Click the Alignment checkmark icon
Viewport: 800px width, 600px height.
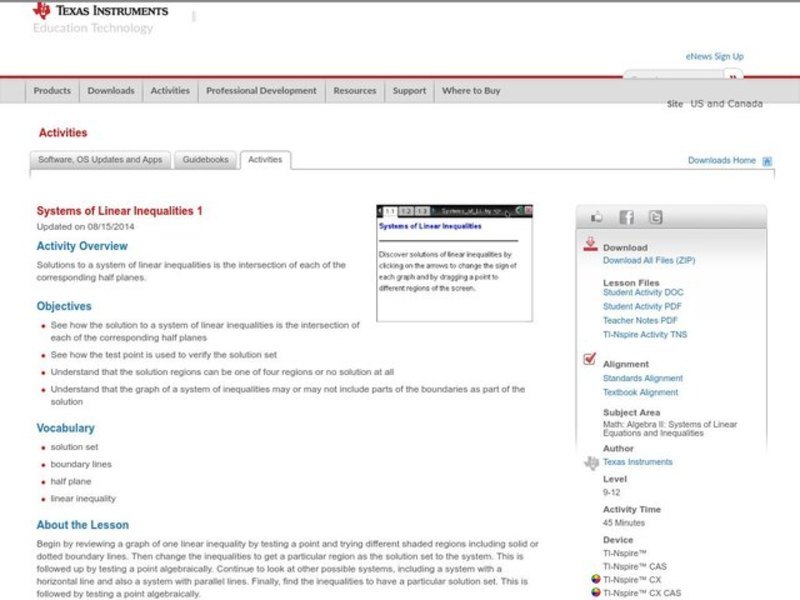tap(590, 362)
